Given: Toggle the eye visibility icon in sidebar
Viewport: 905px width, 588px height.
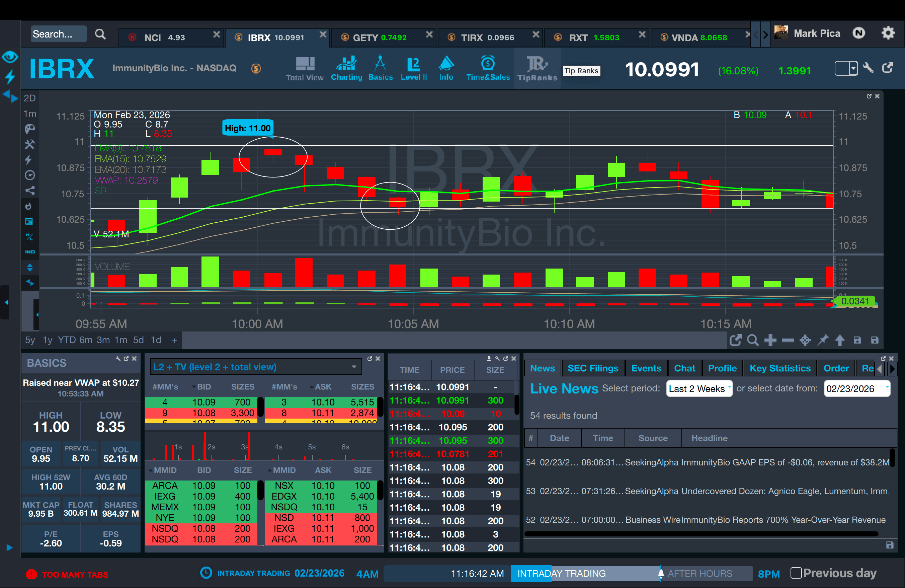Looking at the screenshot, I should click(9, 57).
